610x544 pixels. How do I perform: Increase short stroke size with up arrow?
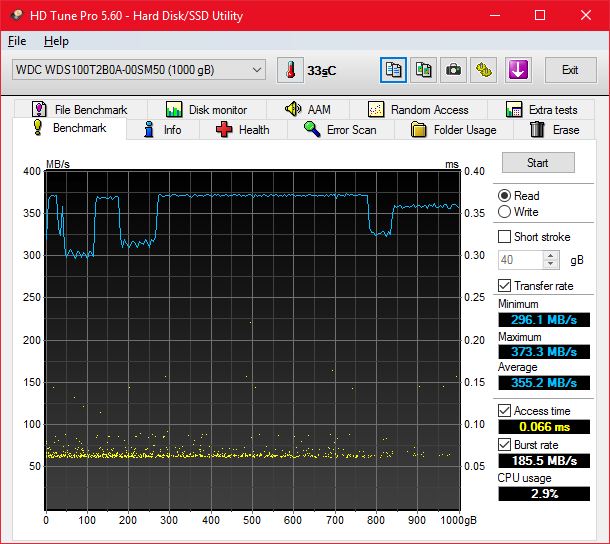click(550, 256)
